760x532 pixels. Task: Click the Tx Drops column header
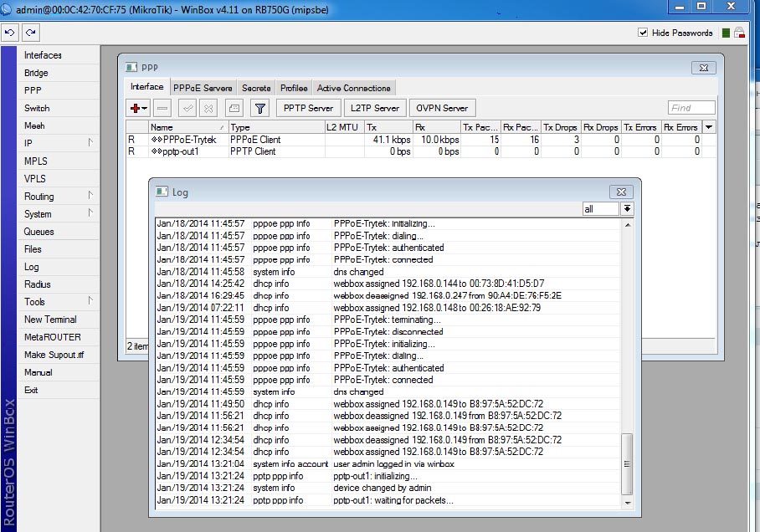(x=560, y=127)
